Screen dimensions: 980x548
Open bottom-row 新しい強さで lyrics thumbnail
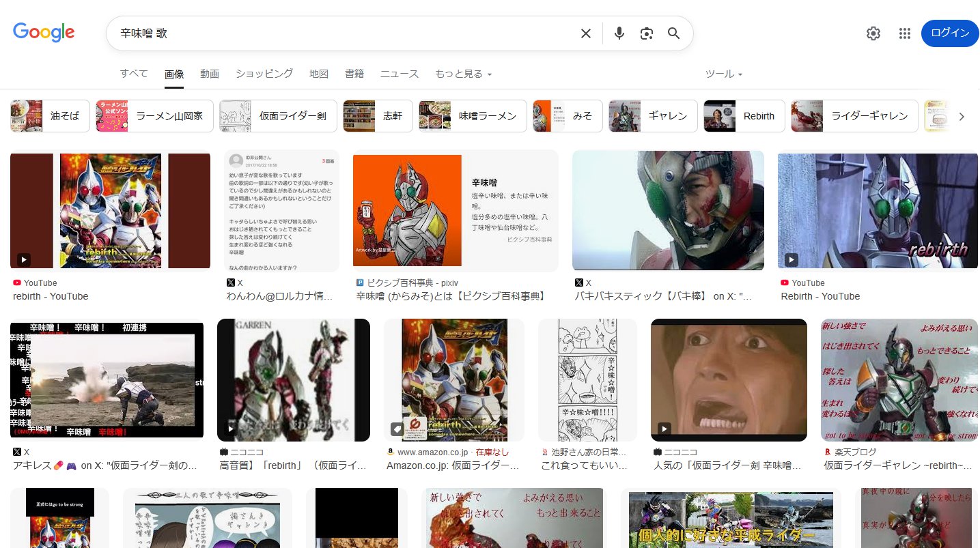pyautogui.click(x=514, y=518)
